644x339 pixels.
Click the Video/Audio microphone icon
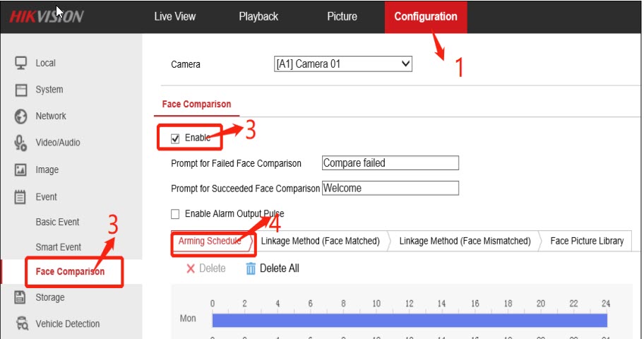tap(21, 143)
